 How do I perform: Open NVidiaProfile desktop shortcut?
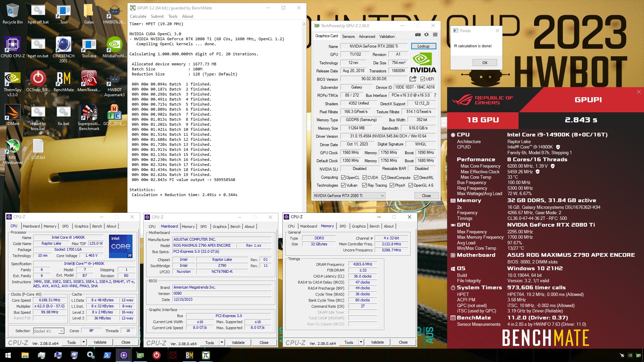click(x=114, y=48)
